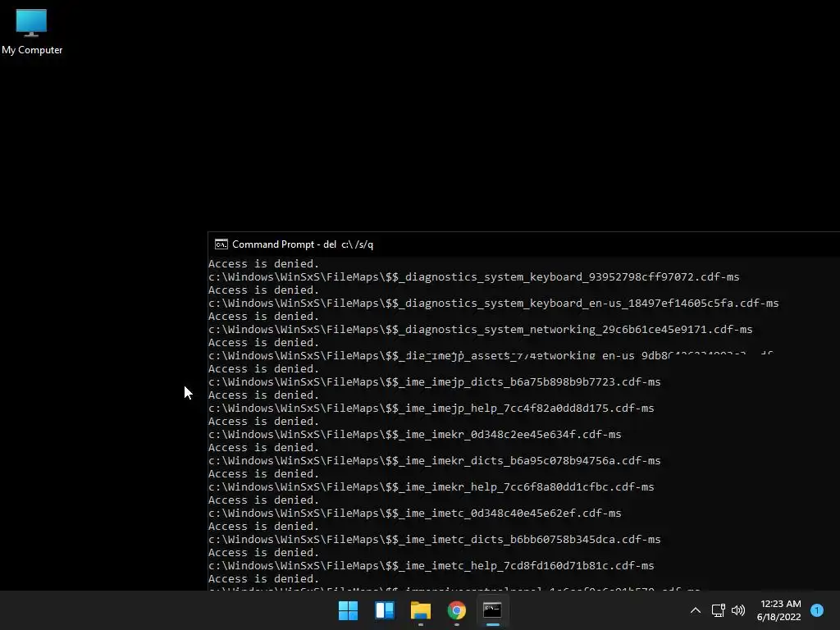Select line ending imekr_dicts_b6a95c078b94756a.cdf-ms
Image resolution: width=840 pixels, height=630 pixels.
point(435,461)
